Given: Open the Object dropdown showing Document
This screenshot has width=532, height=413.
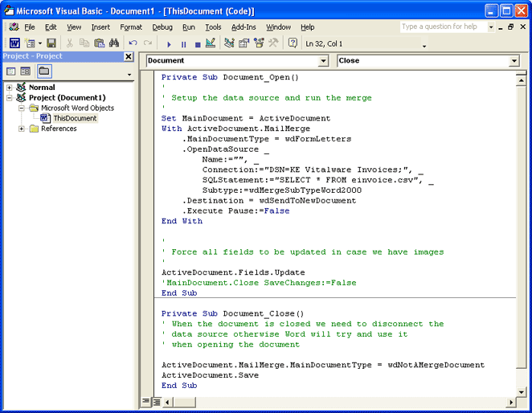Looking at the screenshot, I should coord(323,61).
